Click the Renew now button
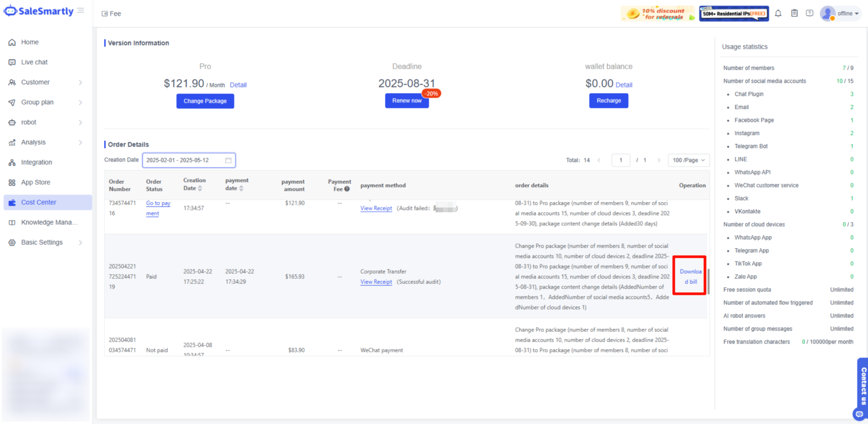 pyautogui.click(x=406, y=101)
